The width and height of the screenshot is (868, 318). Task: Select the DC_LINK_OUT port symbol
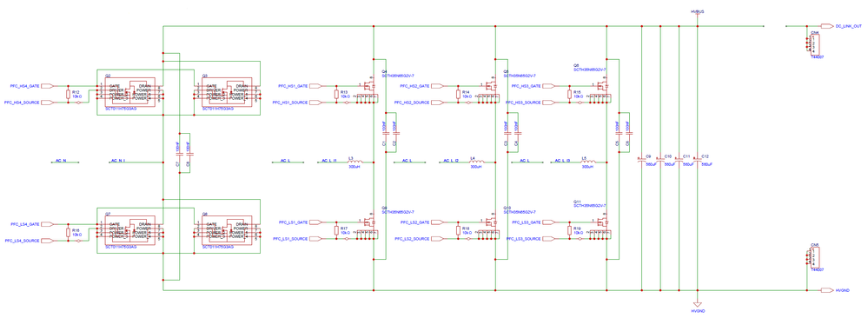[x=827, y=26]
